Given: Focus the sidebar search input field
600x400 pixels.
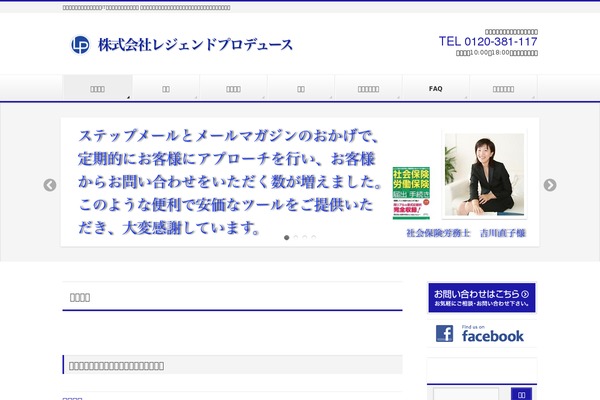Looking at the screenshot, I should pos(466,394).
